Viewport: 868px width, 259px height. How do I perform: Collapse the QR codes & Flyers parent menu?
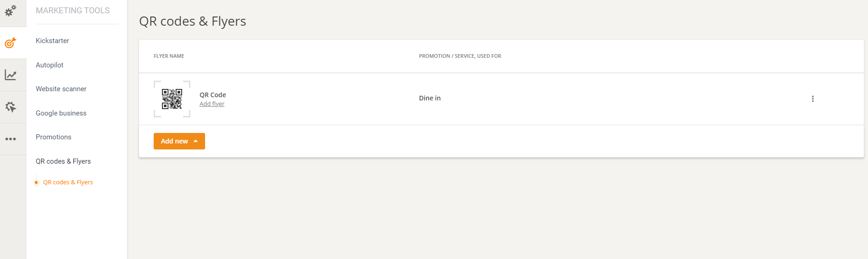63,161
